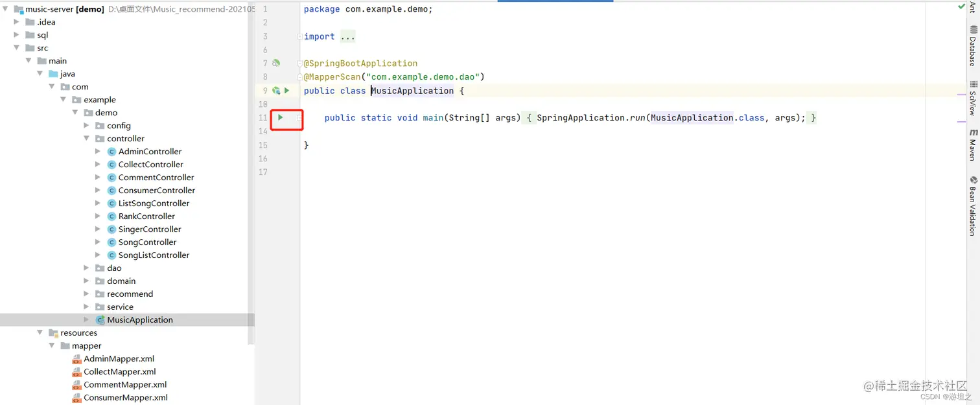Click the controller package folder icon

click(100, 139)
